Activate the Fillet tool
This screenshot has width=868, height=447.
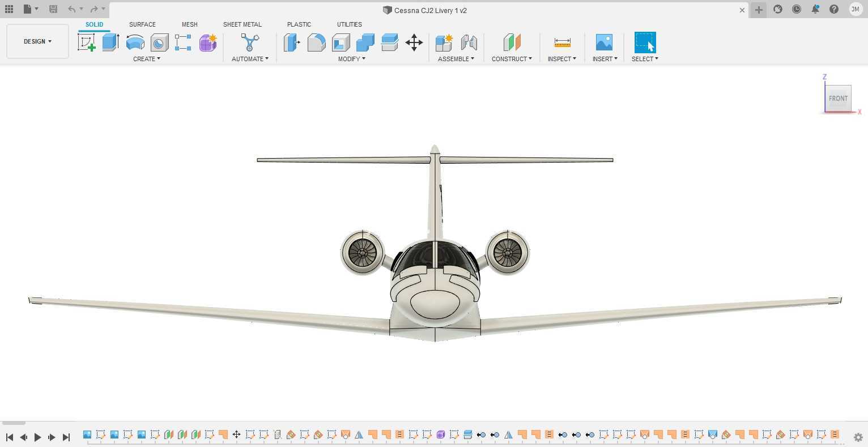(x=316, y=42)
